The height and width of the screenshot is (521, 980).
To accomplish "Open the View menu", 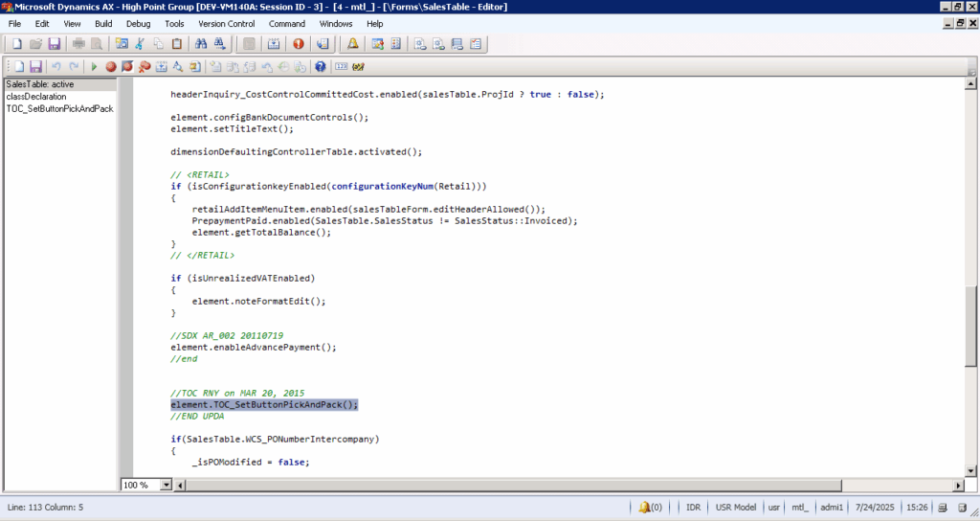I will click(x=72, y=24).
